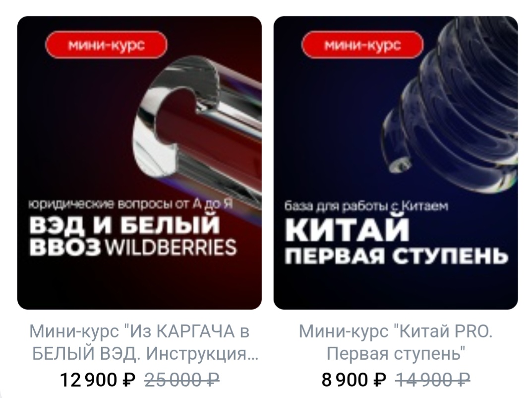
Task: Click the subtitle база для работы с Китаем
Action: (x=366, y=206)
